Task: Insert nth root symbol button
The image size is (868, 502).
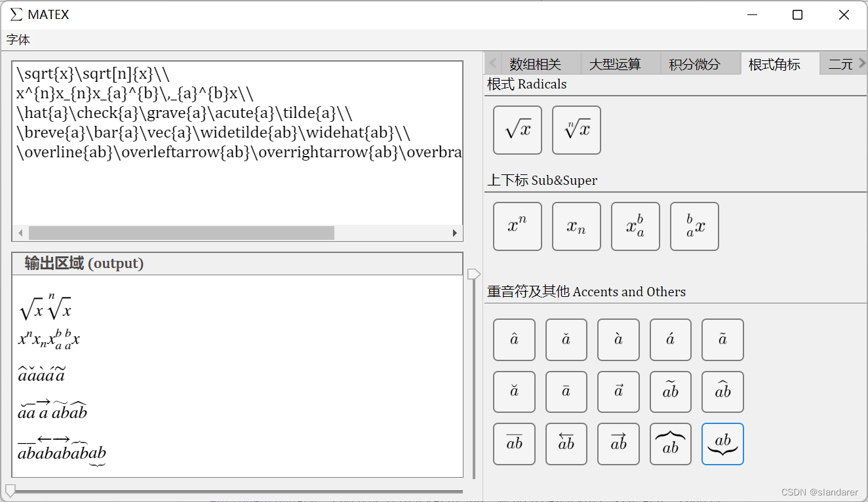Action: (x=576, y=130)
